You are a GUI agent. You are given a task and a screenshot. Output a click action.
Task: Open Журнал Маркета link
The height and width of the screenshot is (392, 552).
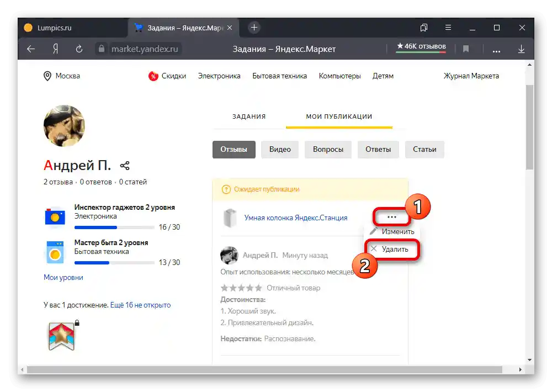point(471,76)
